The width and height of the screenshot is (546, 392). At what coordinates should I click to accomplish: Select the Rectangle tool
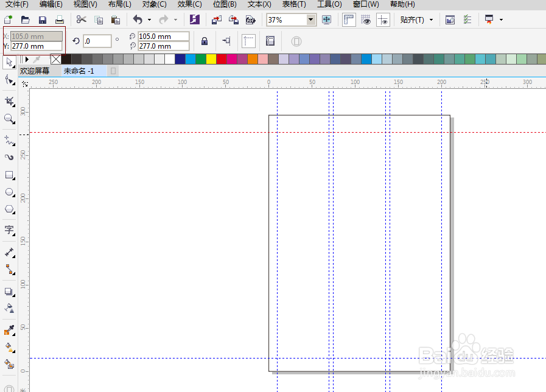pos(9,175)
